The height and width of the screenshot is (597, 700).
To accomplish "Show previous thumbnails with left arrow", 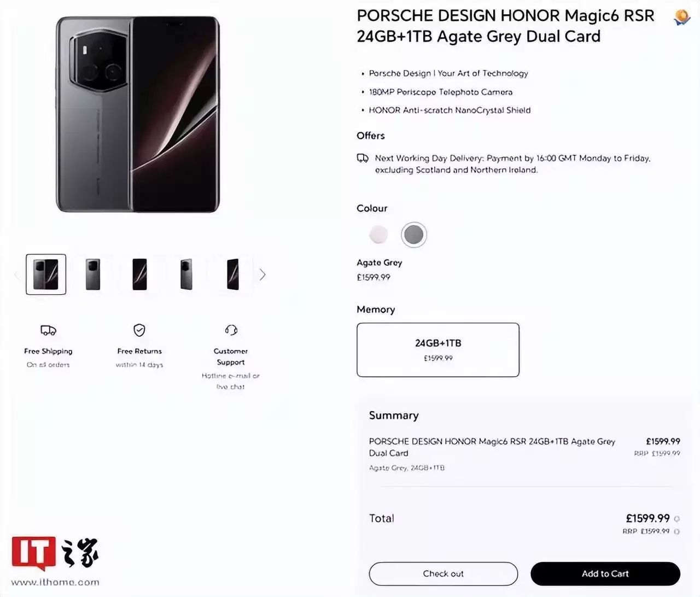I will click(x=16, y=274).
